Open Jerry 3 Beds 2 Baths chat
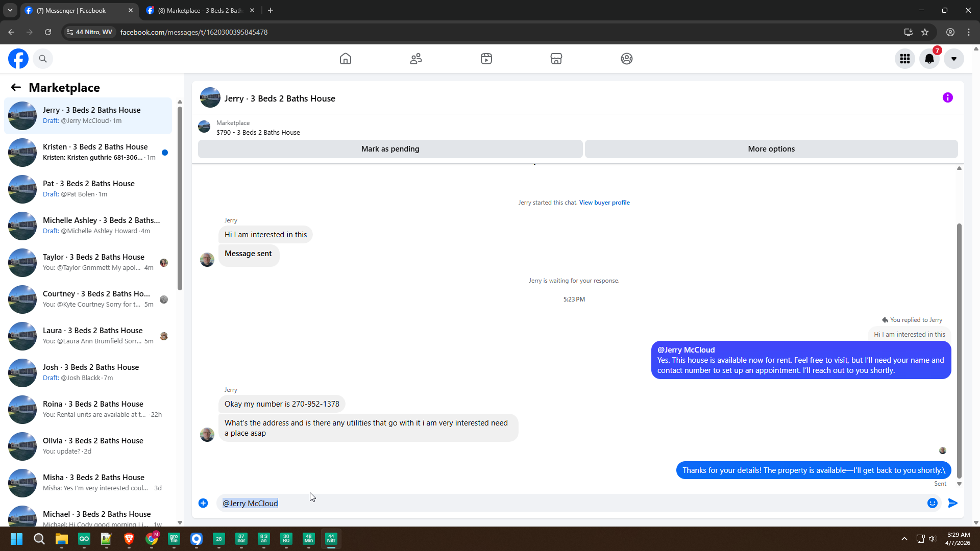The height and width of the screenshot is (551, 980). pyautogui.click(x=88, y=115)
